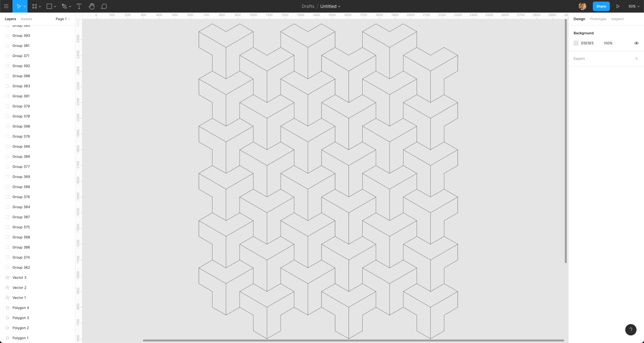The height and width of the screenshot is (343, 644).
Task: Click the Drafts breadcrumb link
Action: click(308, 6)
